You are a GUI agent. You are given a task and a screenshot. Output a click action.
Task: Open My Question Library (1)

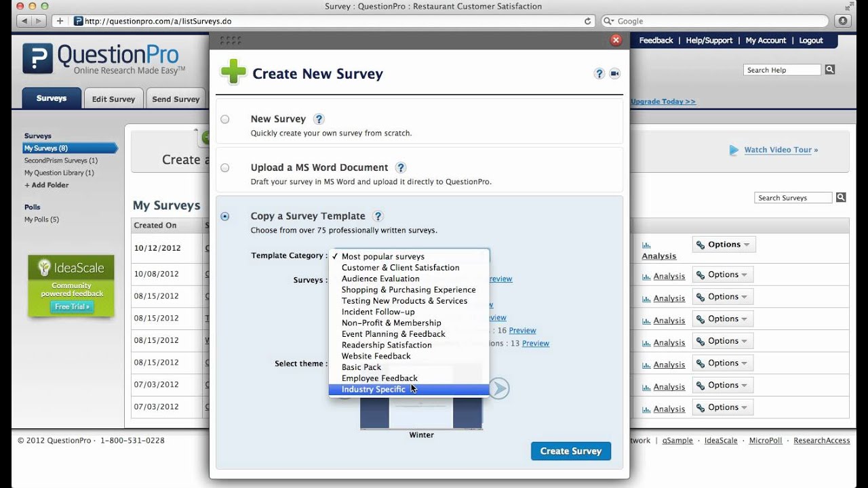(59, 173)
